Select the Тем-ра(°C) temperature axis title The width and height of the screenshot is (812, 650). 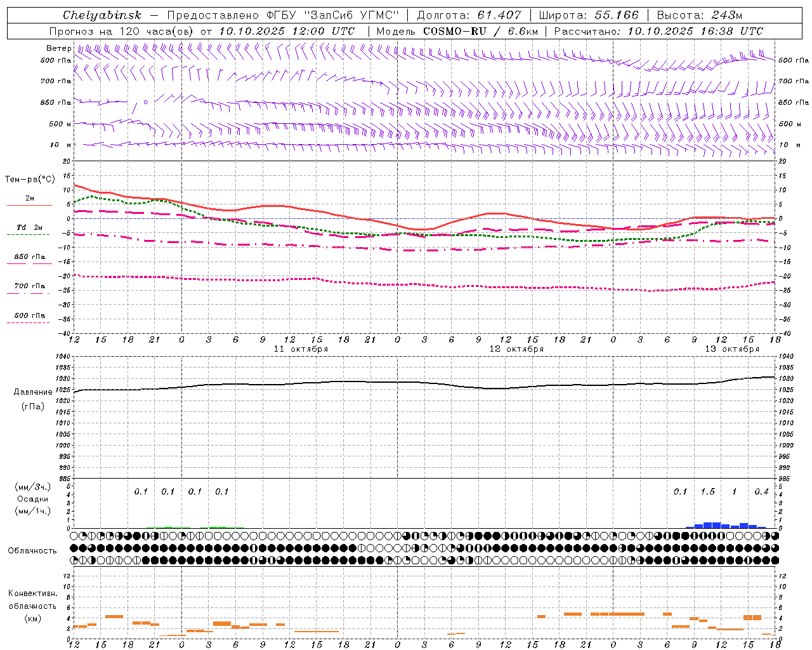tap(30, 180)
